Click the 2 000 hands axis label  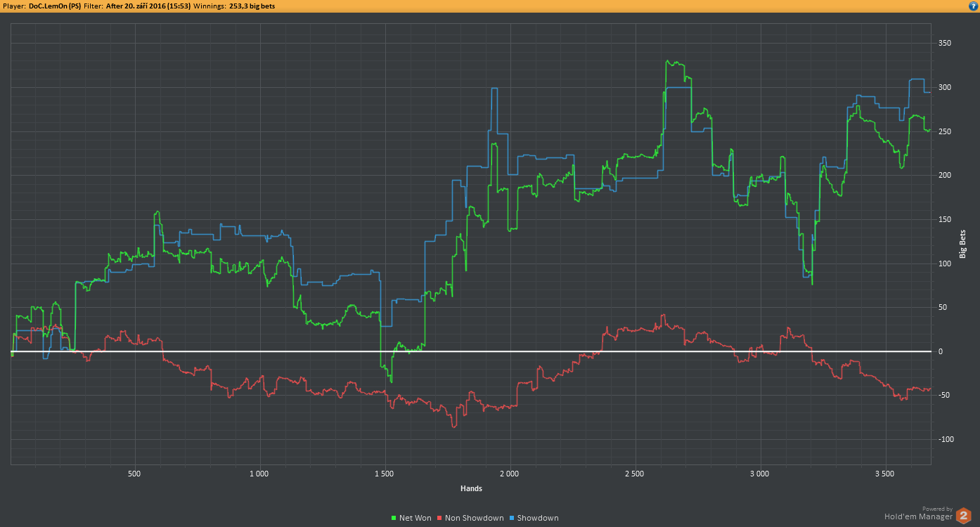510,473
